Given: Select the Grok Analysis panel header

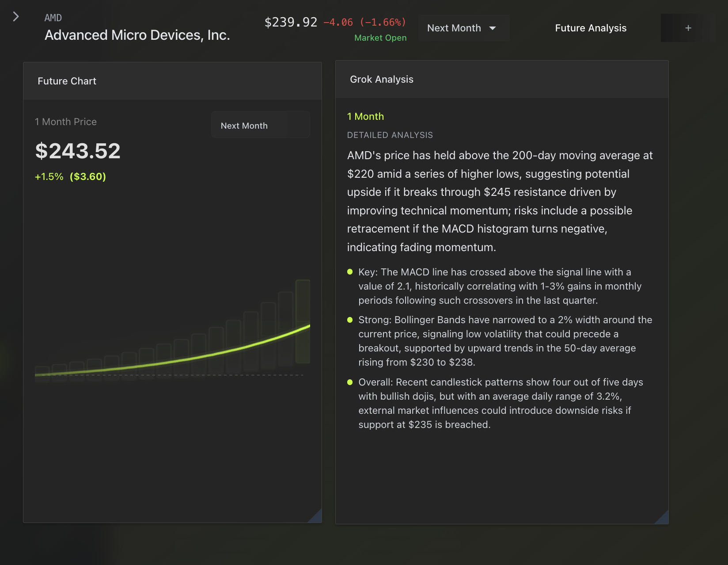Looking at the screenshot, I should point(382,79).
